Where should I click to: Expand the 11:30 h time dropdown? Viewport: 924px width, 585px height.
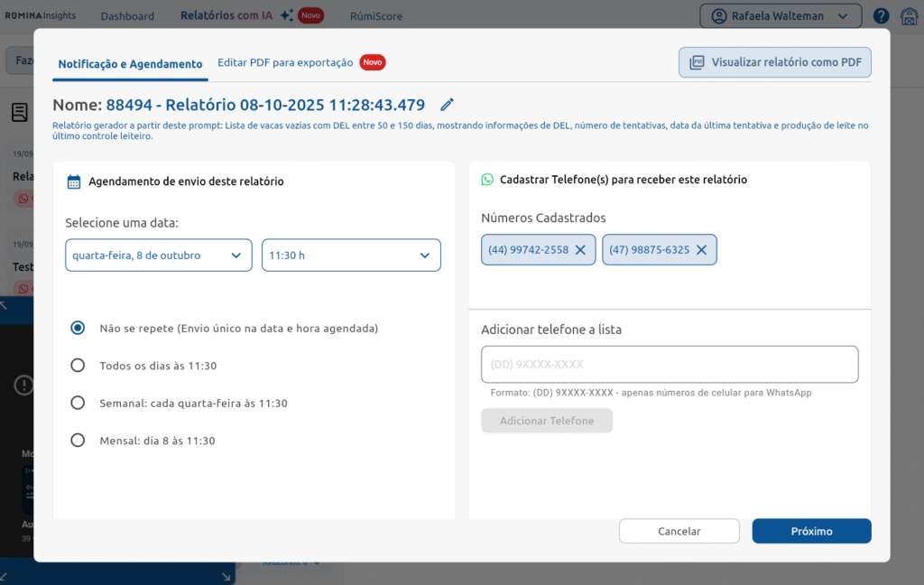point(351,255)
